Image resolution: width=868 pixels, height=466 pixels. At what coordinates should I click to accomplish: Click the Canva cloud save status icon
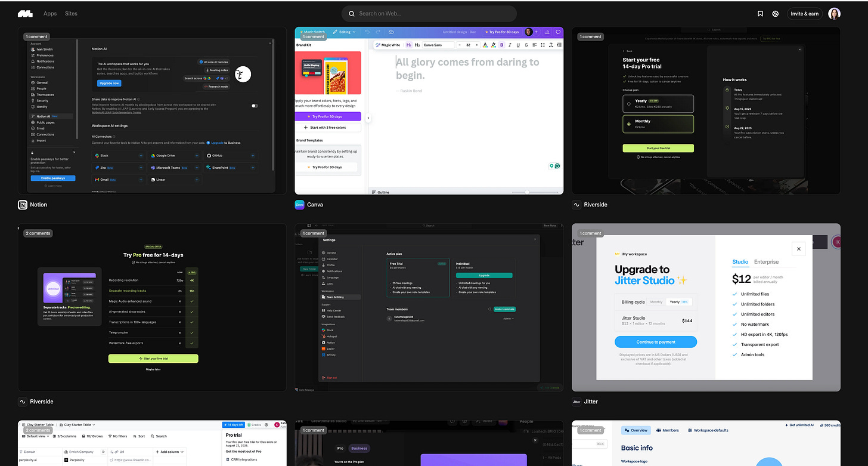click(390, 32)
